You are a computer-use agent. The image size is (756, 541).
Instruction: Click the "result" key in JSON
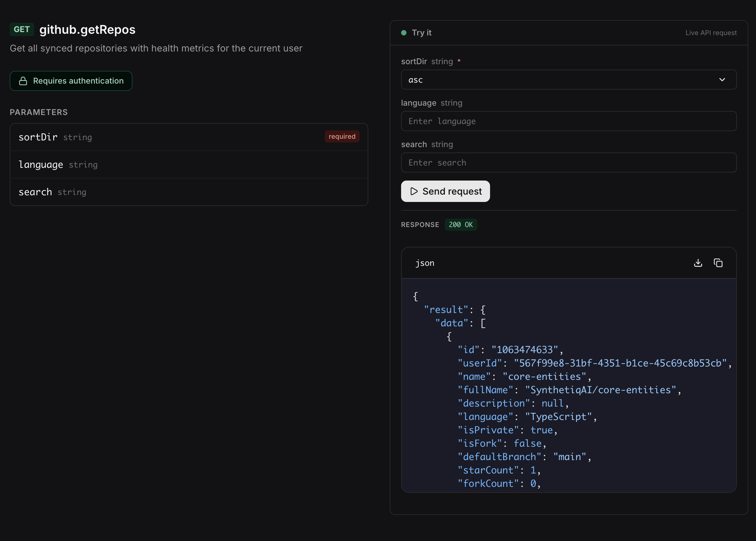(x=446, y=310)
